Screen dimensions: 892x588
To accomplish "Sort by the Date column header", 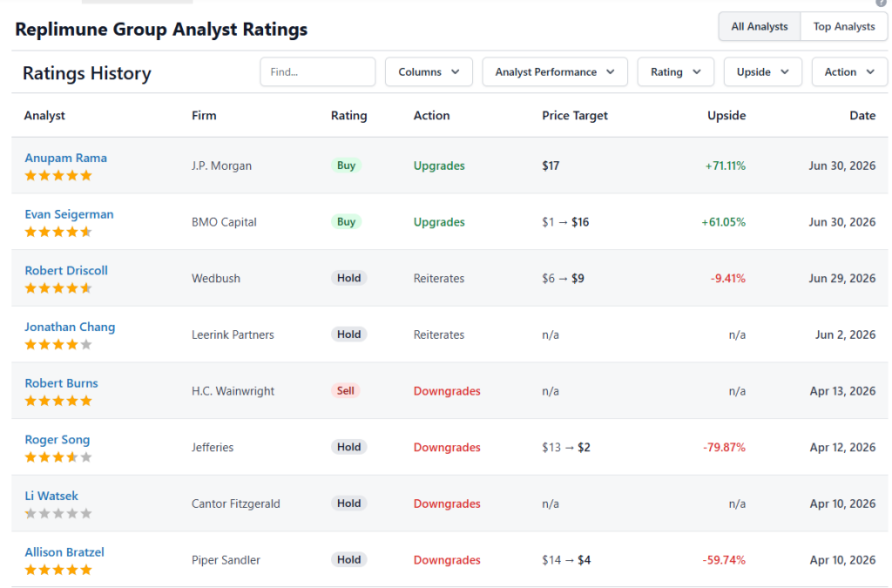I will (x=862, y=116).
